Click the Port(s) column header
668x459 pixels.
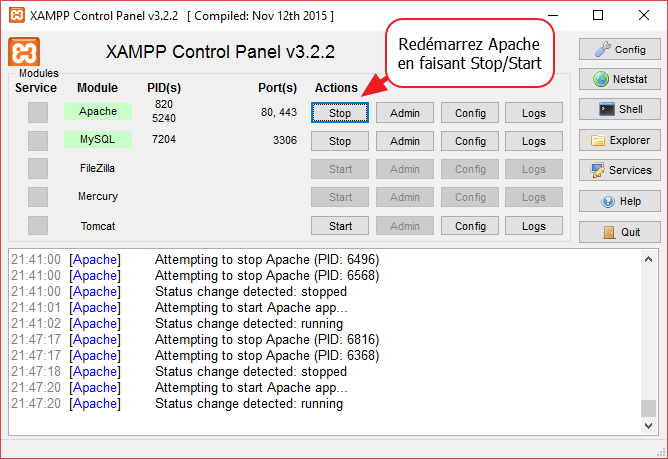point(277,88)
